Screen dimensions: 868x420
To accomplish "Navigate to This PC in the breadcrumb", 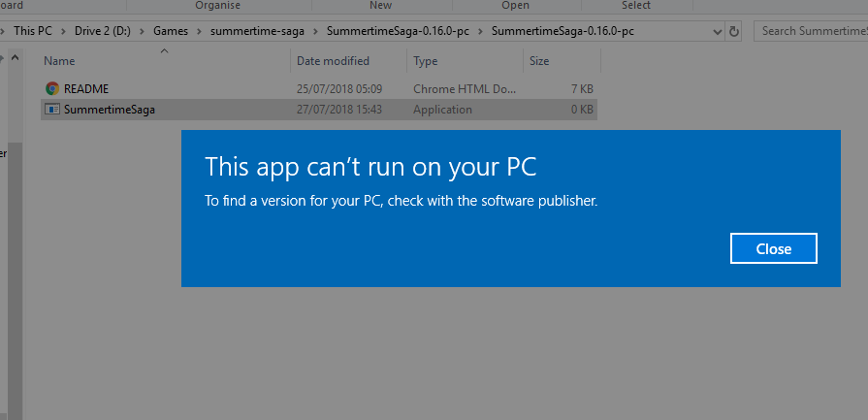I will coord(33,31).
